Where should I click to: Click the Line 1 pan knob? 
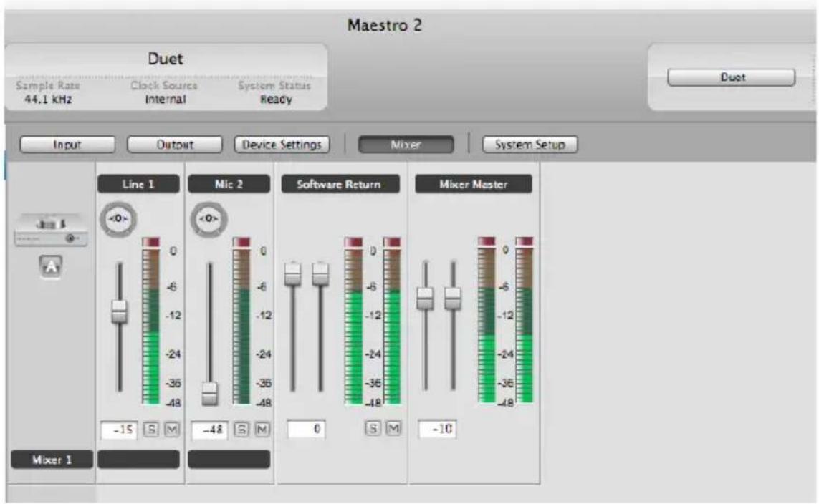118,219
